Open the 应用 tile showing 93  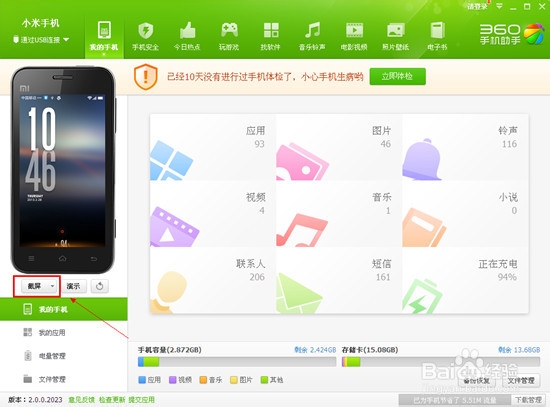tap(213, 147)
